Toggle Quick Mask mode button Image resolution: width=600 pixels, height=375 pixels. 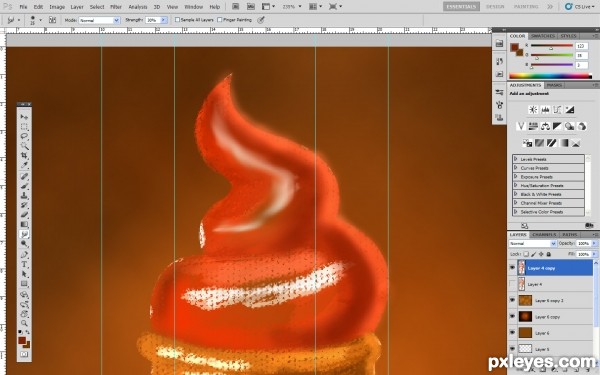tap(24, 354)
